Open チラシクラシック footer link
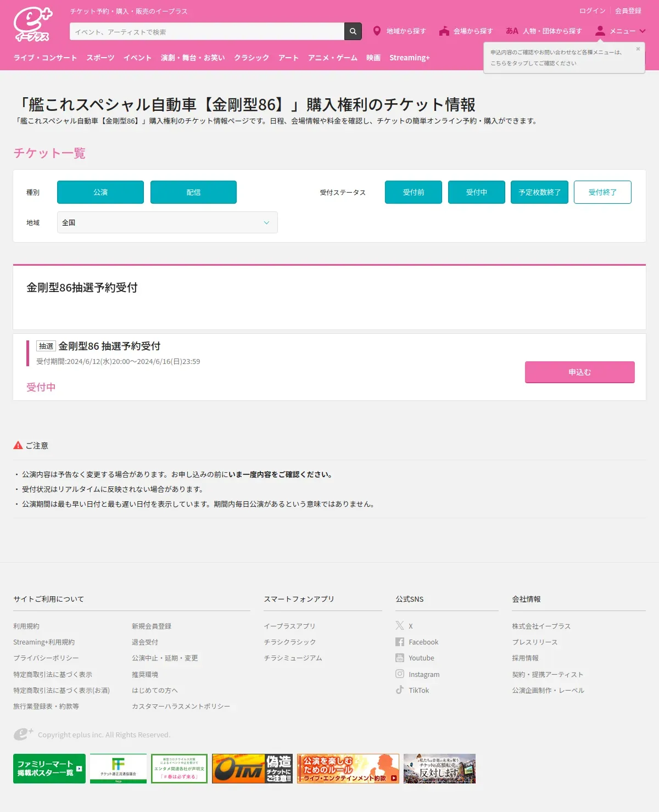 click(290, 642)
